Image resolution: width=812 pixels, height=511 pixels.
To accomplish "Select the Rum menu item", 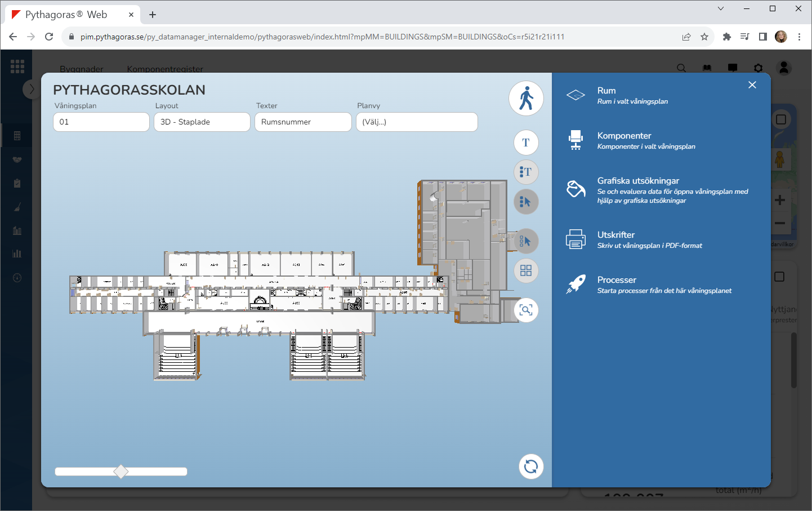I will click(x=606, y=91).
